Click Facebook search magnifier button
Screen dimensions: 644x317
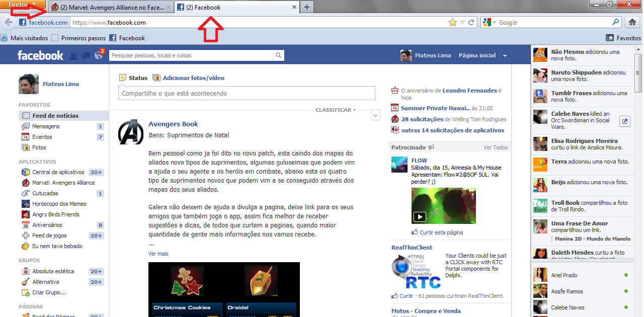pos(278,55)
